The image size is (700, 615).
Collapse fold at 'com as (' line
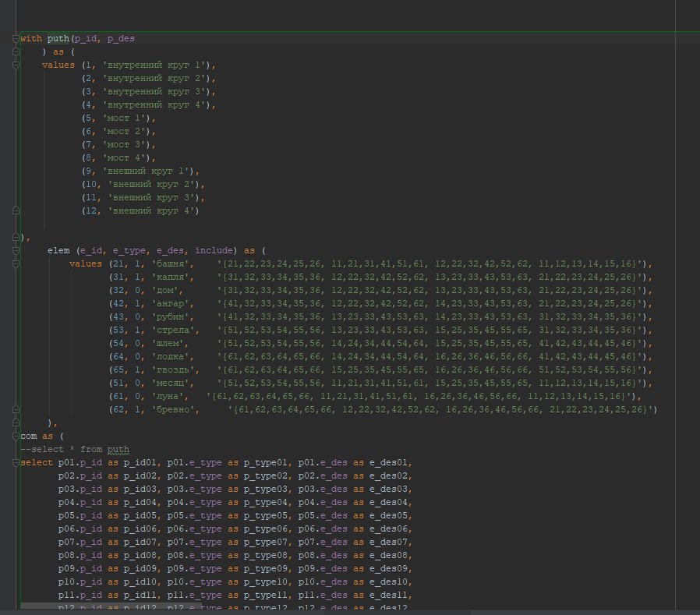[16, 436]
